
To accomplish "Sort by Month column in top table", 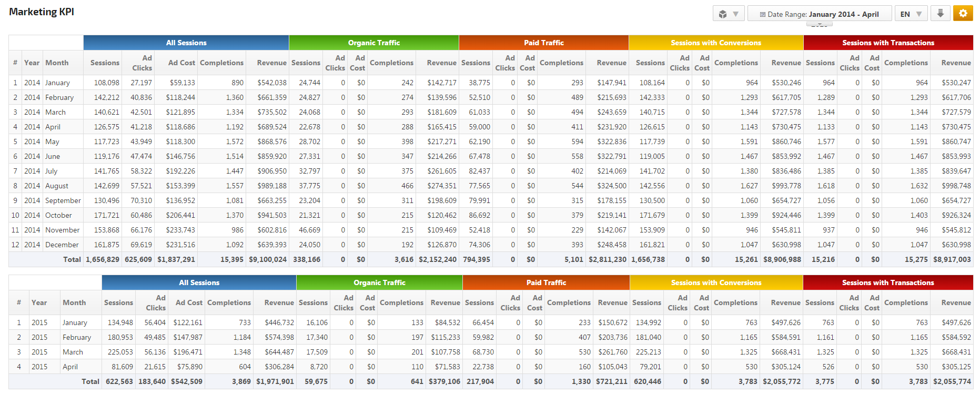I will (x=57, y=63).
